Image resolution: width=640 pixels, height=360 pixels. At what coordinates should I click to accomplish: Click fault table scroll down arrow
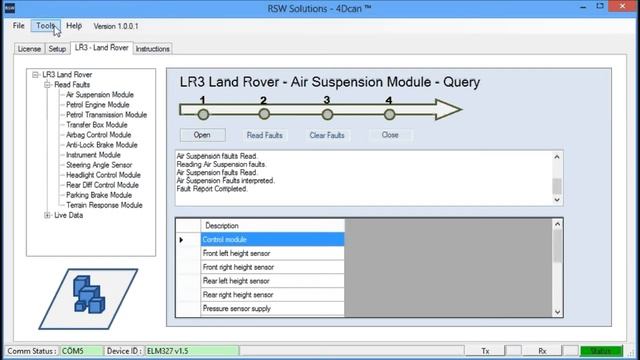pyautogui.click(x=558, y=312)
